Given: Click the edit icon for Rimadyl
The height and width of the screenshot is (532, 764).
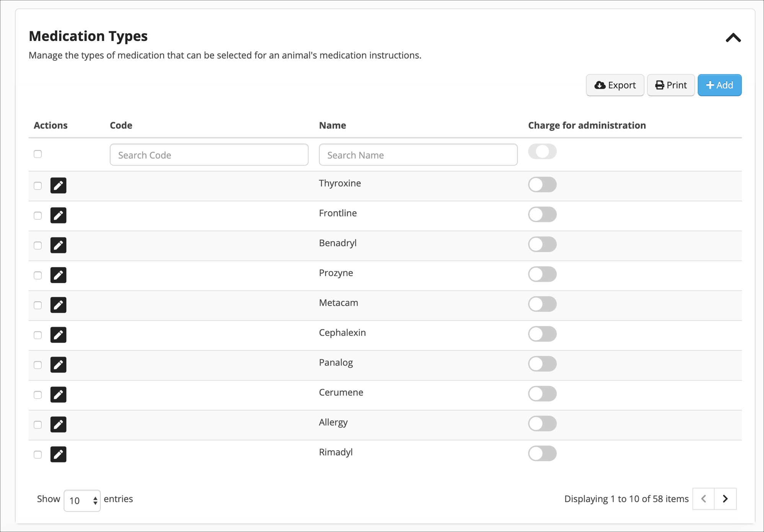Looking at the screenshot, I should pyautogui.click(x=58, y=454).
